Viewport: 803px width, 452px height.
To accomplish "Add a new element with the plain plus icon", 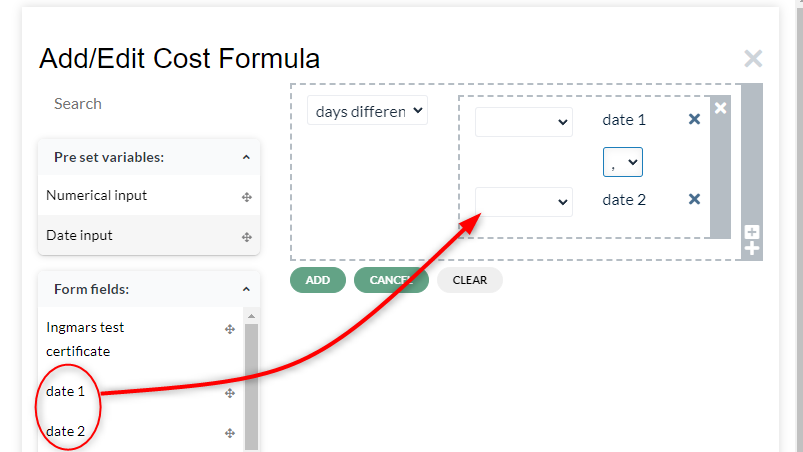I will [752, 249].
